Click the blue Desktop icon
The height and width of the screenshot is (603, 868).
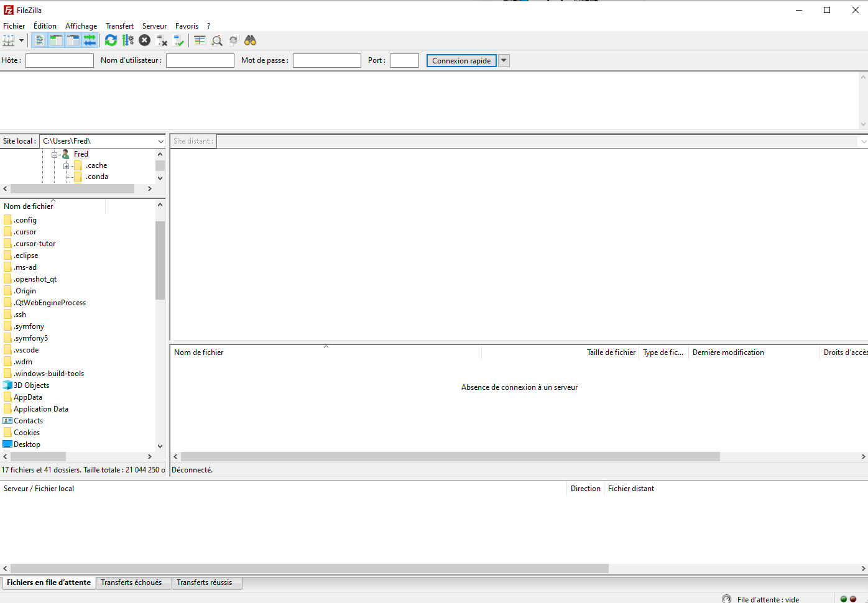tap(7, 444)
